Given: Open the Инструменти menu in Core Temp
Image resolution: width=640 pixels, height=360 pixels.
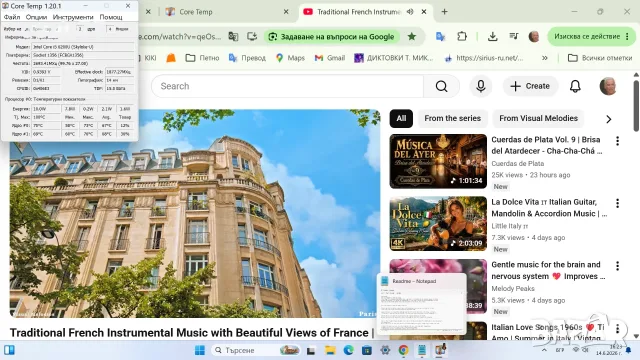Looking at the screenshot, I should click(x=73, y=17).
